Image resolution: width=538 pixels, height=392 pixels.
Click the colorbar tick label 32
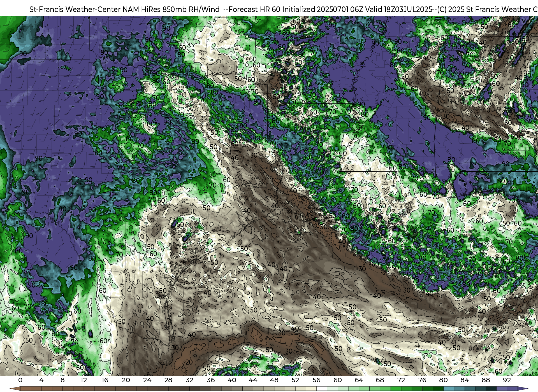click(x=190, y=380)
